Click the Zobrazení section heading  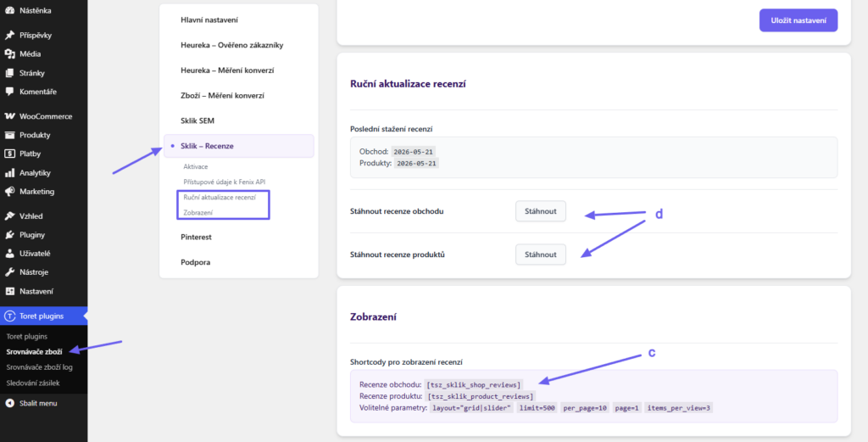[374, 316]
